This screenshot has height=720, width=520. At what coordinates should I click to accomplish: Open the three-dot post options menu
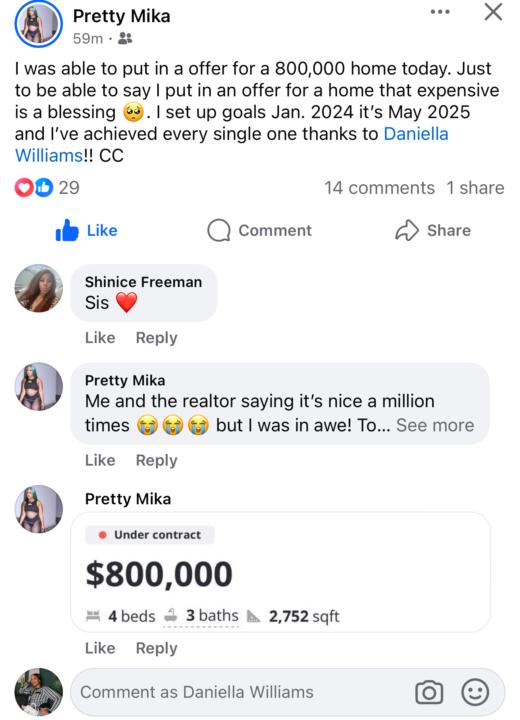(x=440, y=12)
